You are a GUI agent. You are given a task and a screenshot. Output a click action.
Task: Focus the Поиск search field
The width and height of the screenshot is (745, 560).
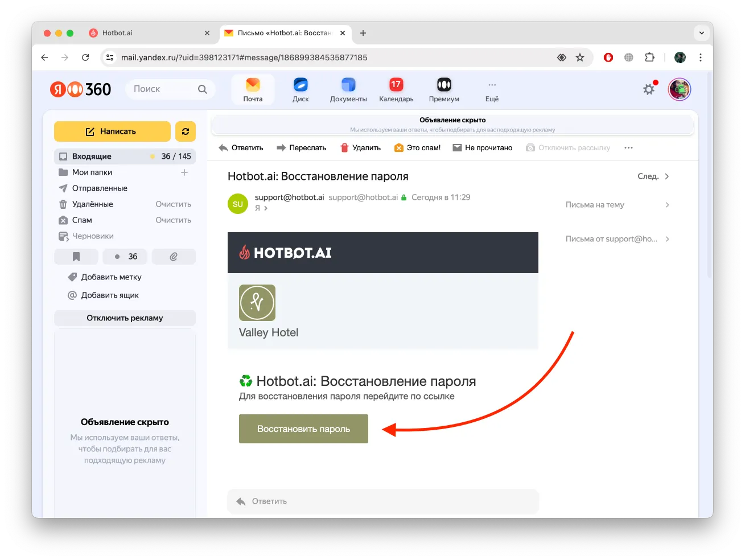[170, 89]
